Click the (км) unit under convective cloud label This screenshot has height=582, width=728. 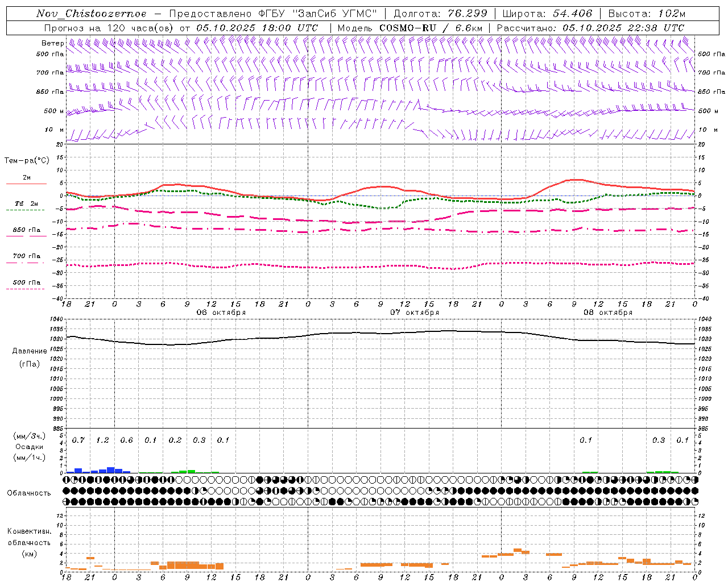29,554
